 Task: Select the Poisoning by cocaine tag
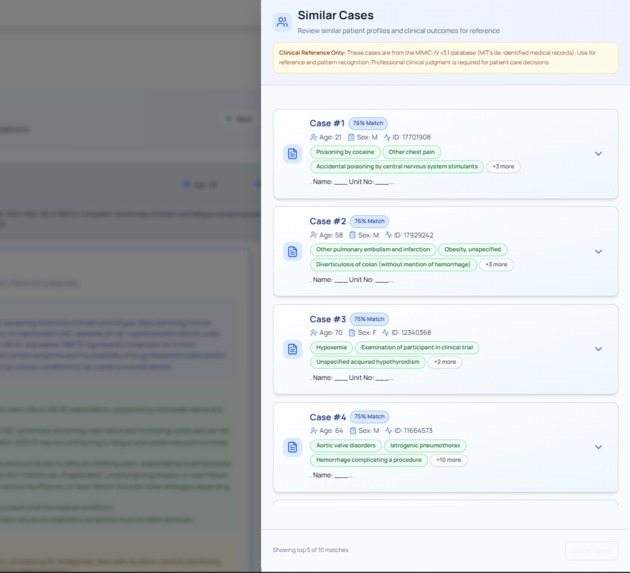pyautogui.click(x=345, y=152)
